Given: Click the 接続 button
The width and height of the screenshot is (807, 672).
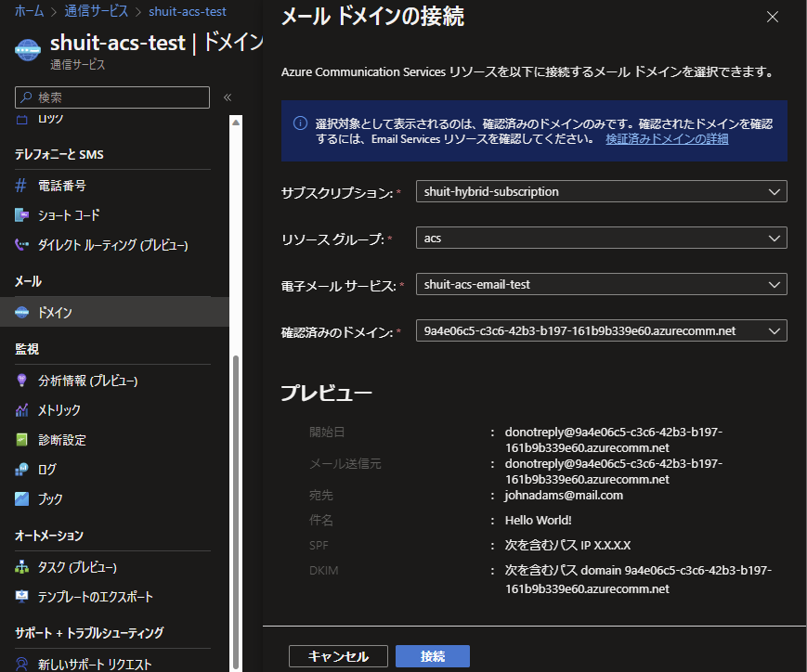Looking at the screenshot, I should click(433, 656).
